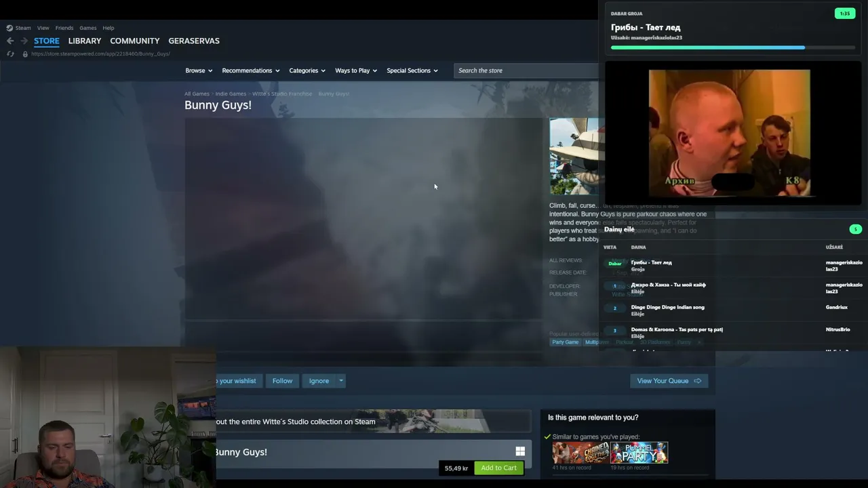The height and width of the screenshot is (488, 868).
Task: Click the store page URL in the address bar
Action: pyautogui.click(x=100, y=54)
